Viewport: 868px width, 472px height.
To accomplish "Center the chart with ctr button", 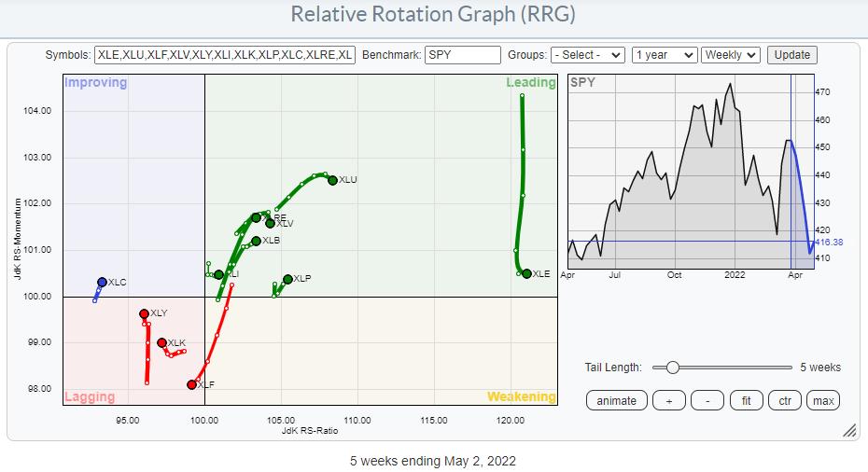I will (785, 400).
